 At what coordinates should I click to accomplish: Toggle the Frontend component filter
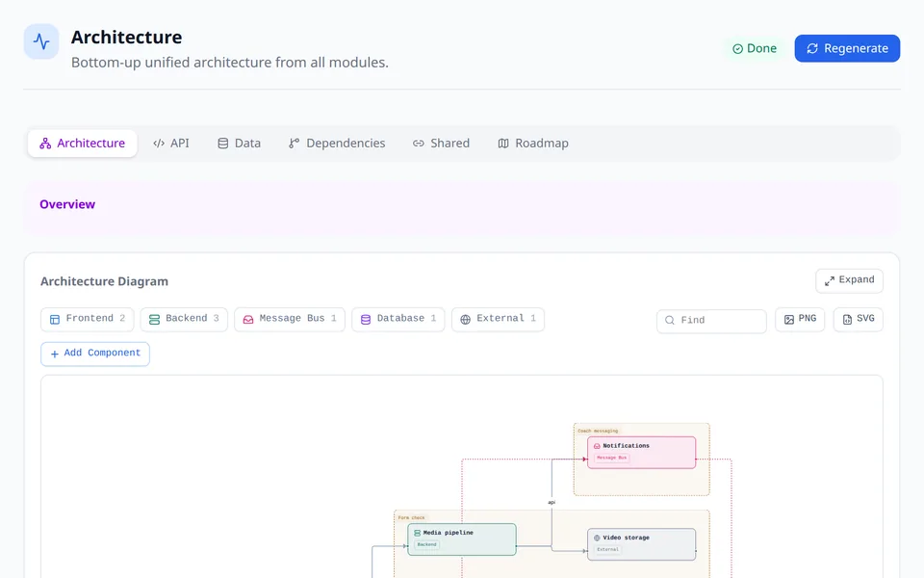[x=88, y=320]
